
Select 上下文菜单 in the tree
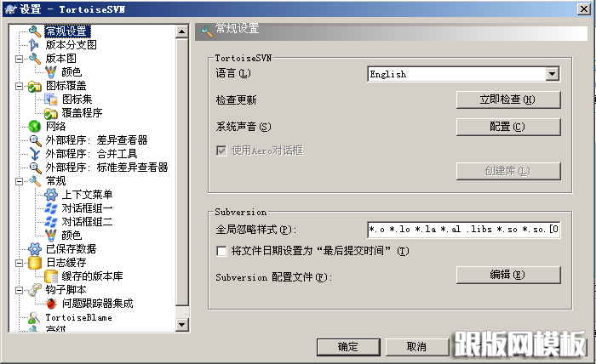coord(87,195)
